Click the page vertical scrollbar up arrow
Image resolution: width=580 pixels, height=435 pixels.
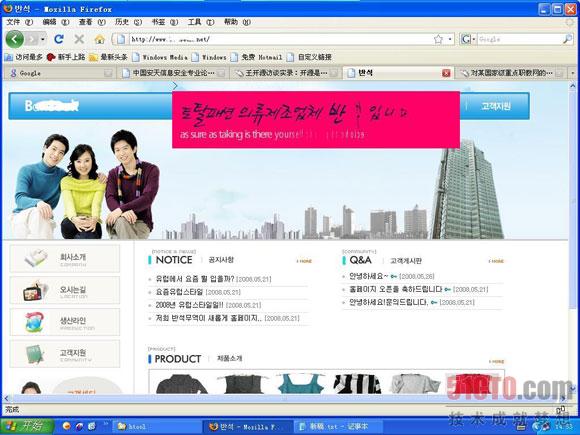[573, 86]
